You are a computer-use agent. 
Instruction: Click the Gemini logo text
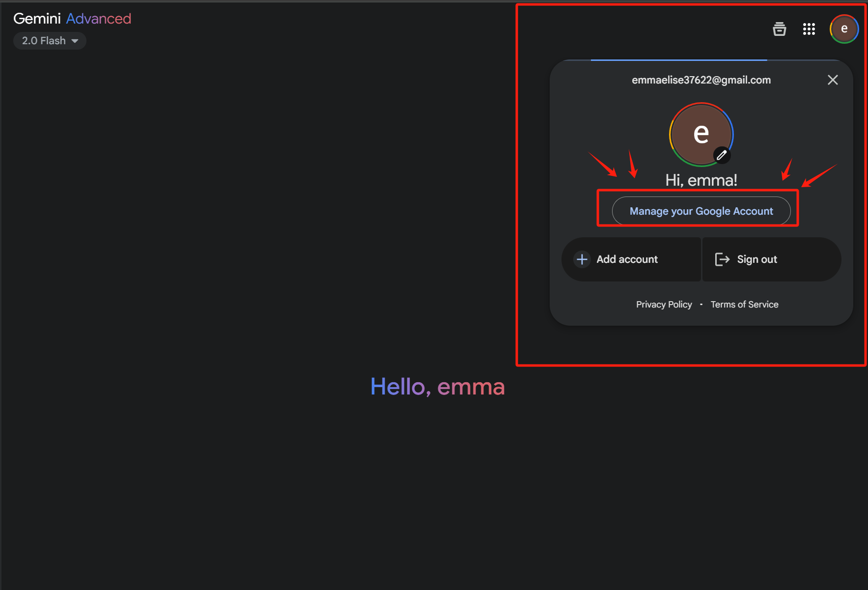37,19
